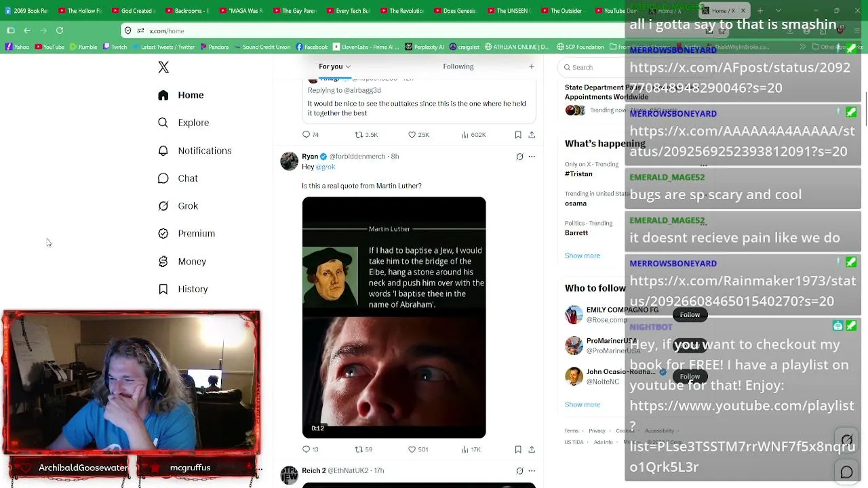The height and width of the screenshot is (488, 868).
Task: Open History in the X sidebar
Action: click(x=183, y=289)
